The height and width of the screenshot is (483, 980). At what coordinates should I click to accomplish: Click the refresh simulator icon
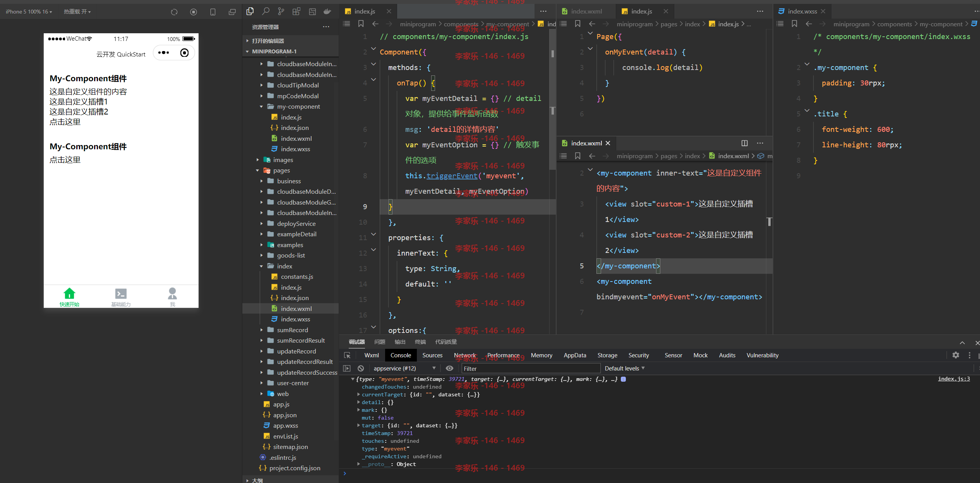pyautogui.click(x=174, y=12)
